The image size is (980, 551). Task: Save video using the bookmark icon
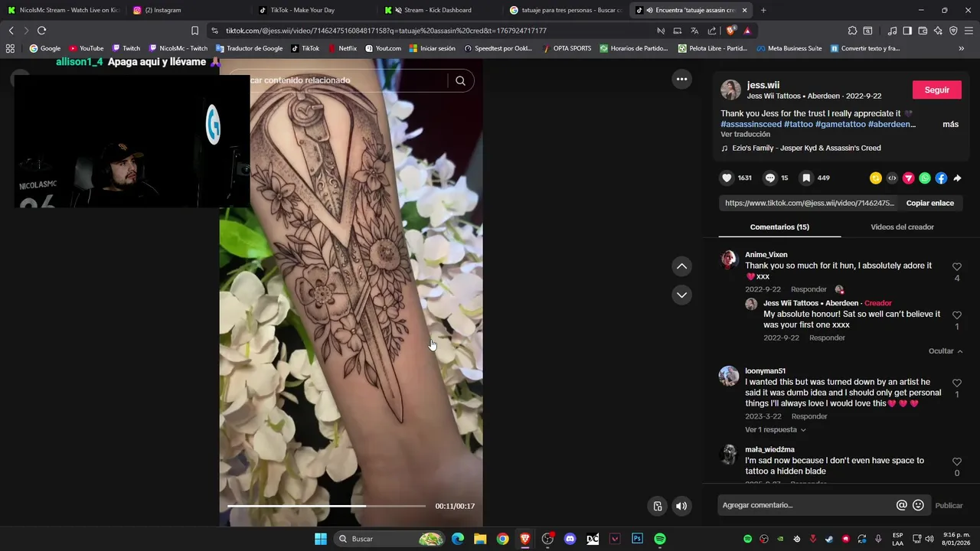coord(806,178)
